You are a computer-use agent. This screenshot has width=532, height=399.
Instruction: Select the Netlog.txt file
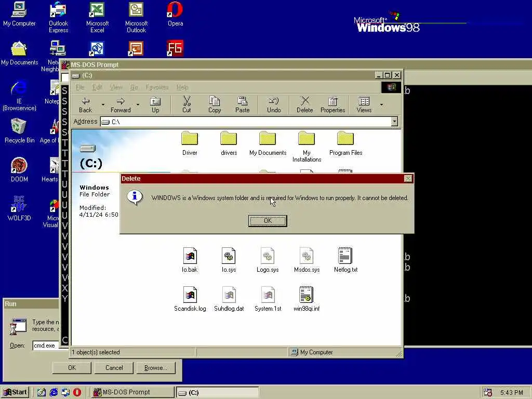tap(345, 260)
